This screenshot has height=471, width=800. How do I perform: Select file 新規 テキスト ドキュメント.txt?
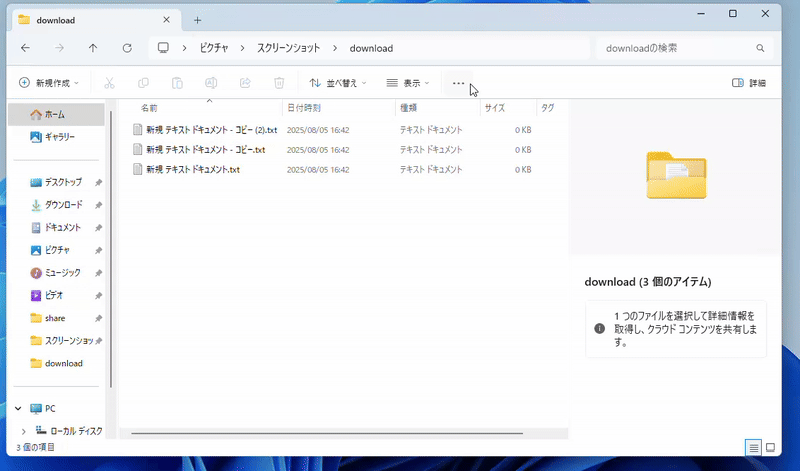coord(193,169)
